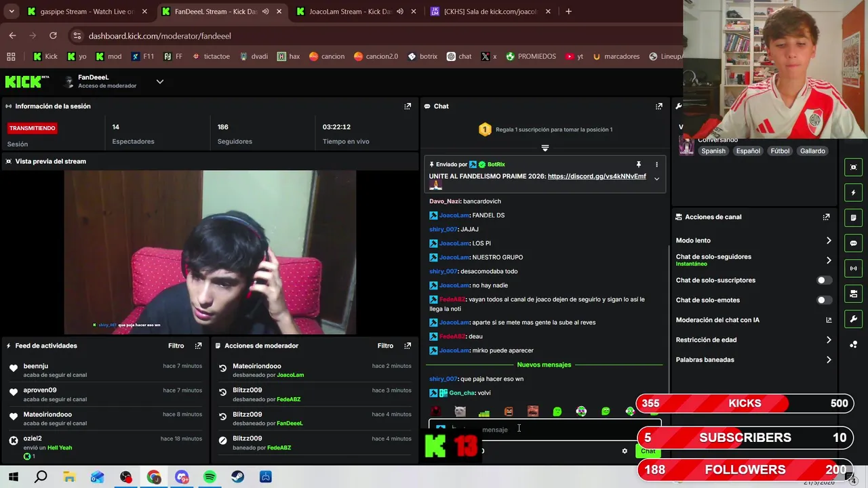The image size is (868, 488).
Task: Open the tictactoe bookmark
Action: click(x=211, y=56)
